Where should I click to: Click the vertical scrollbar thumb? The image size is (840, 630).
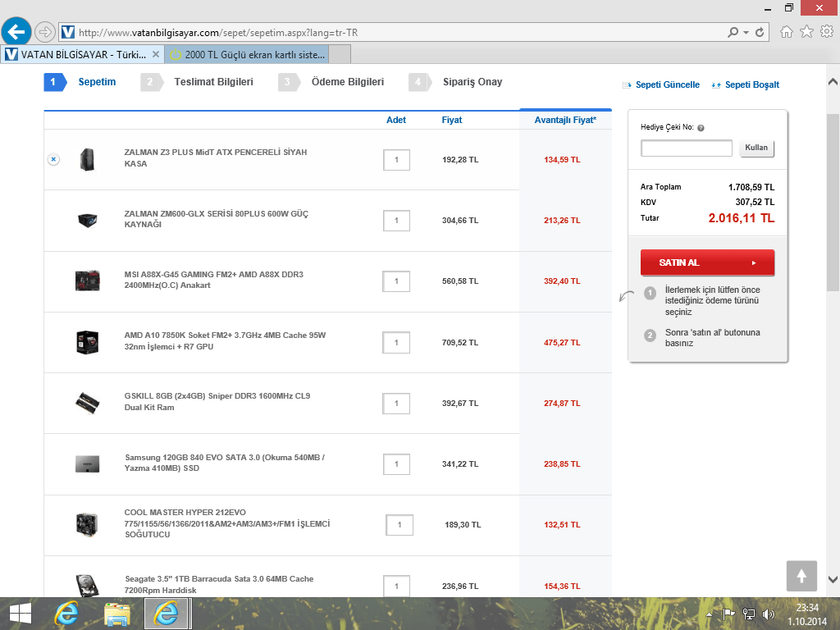[833, 203]
